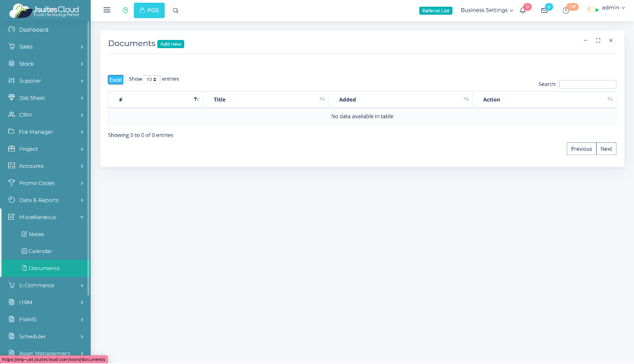Click the hamburger menu icon
Viewport: 634px width, 364px height.
tap(107, 10)
